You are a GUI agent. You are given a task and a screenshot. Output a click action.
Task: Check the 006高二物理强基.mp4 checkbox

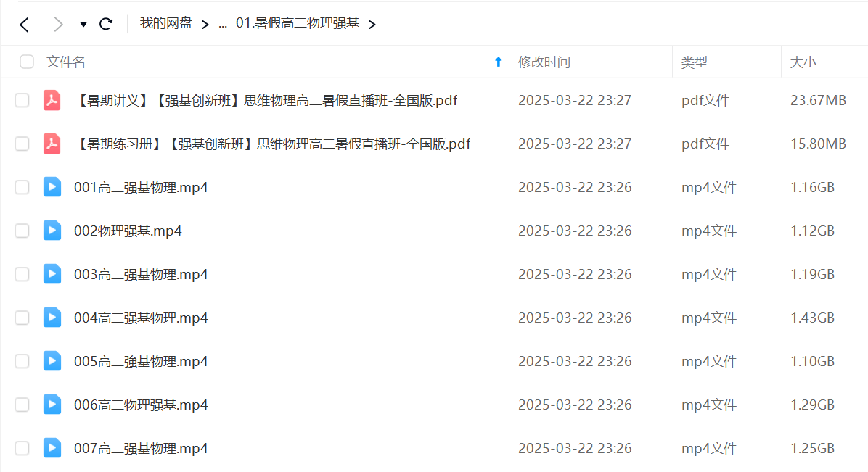coord(22,405)
